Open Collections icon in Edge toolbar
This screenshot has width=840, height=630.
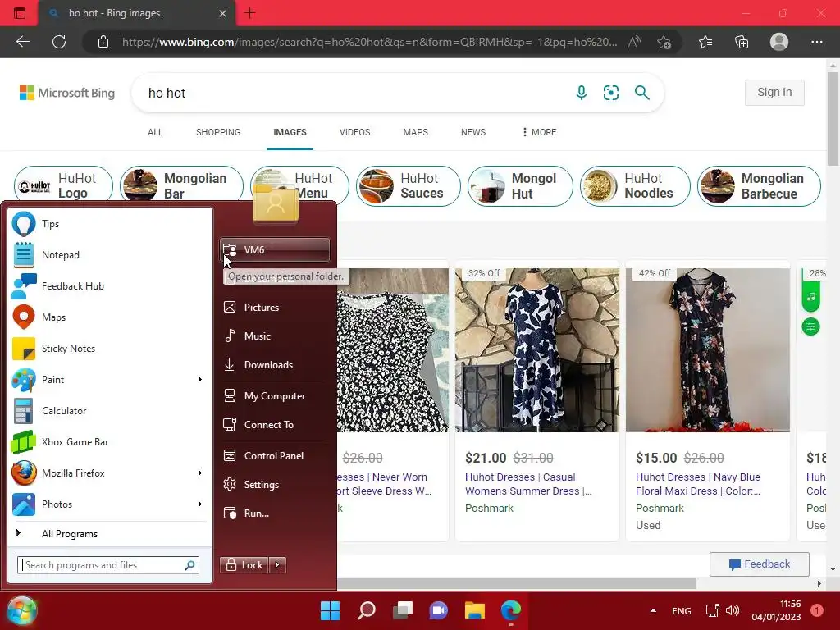click(x=742, y=42)
